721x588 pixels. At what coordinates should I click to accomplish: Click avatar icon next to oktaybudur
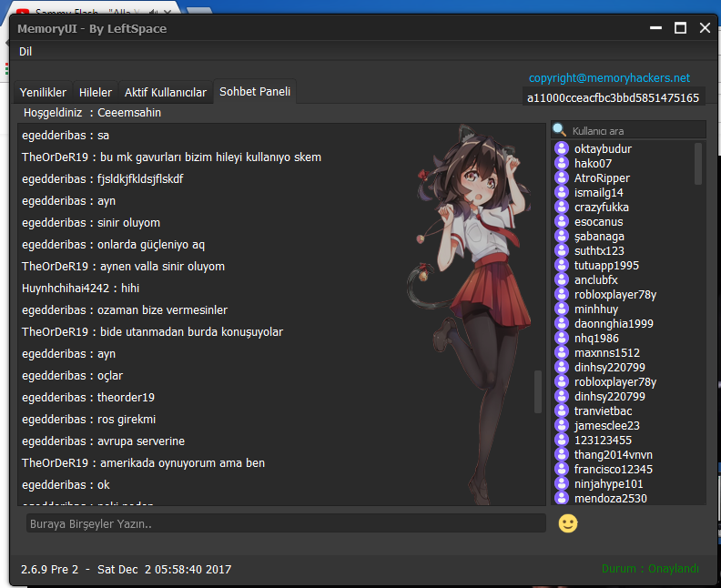click(x=562, y=149)
